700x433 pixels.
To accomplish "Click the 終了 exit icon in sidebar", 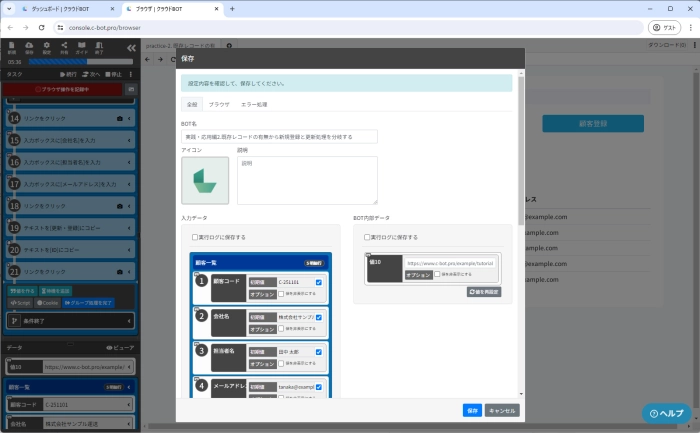I will pos(96,48).
